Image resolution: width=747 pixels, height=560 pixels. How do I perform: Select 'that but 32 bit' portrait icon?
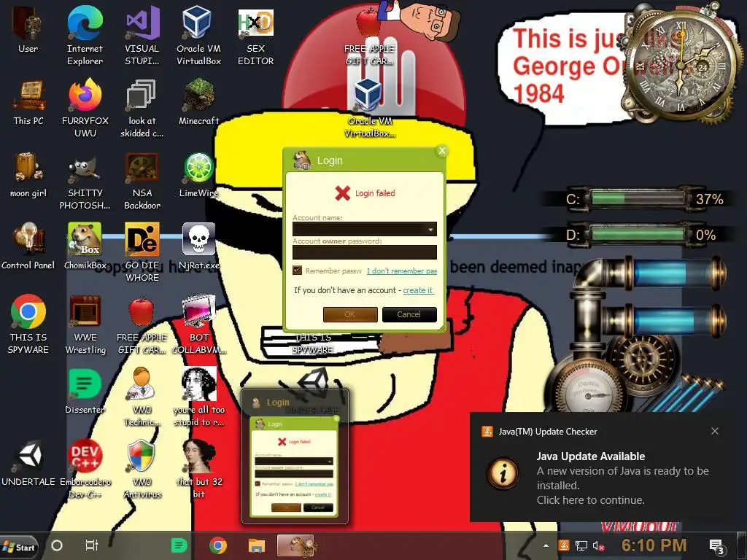pyautogui.click(x=198, y=470)
